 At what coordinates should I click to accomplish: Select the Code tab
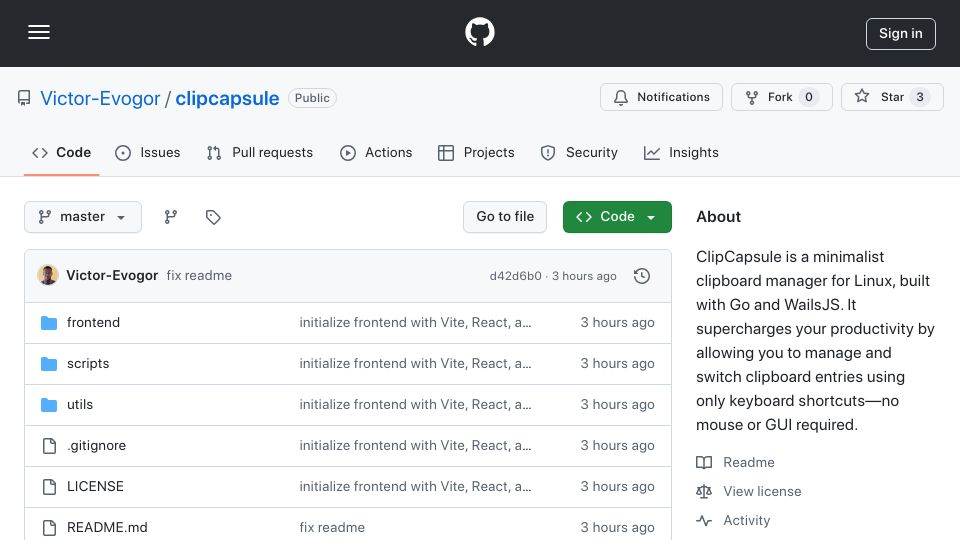pos(61,152)
